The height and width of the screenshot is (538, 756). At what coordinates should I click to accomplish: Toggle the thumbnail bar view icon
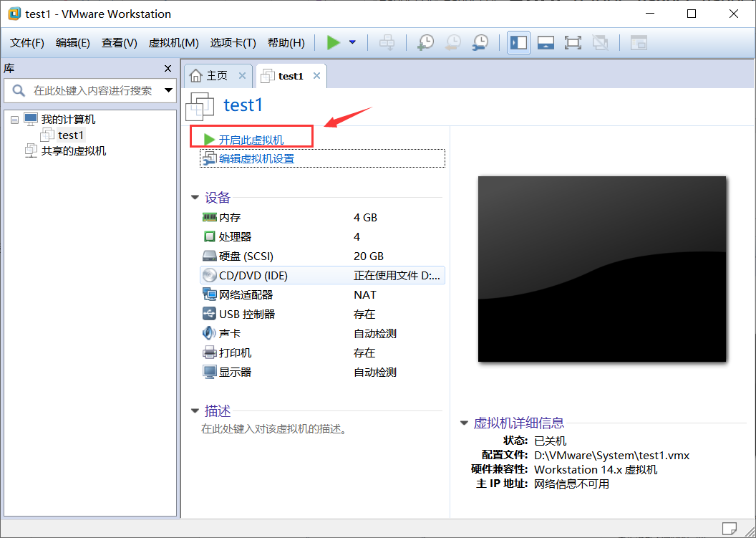[546, 42]
